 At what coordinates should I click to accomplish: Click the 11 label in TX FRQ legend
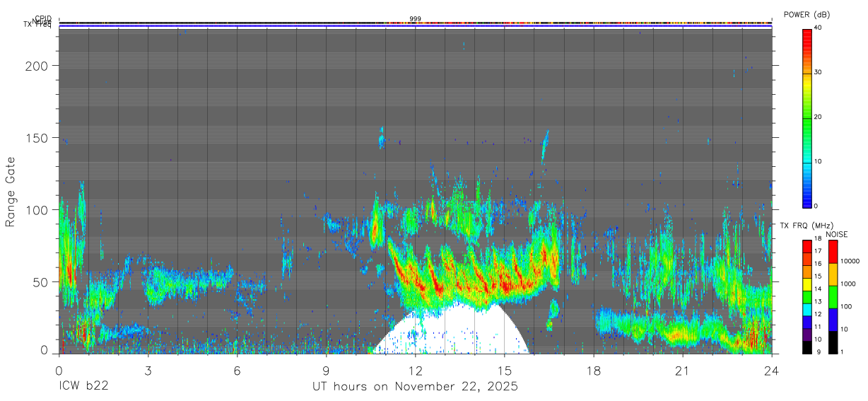click(818, 326)
